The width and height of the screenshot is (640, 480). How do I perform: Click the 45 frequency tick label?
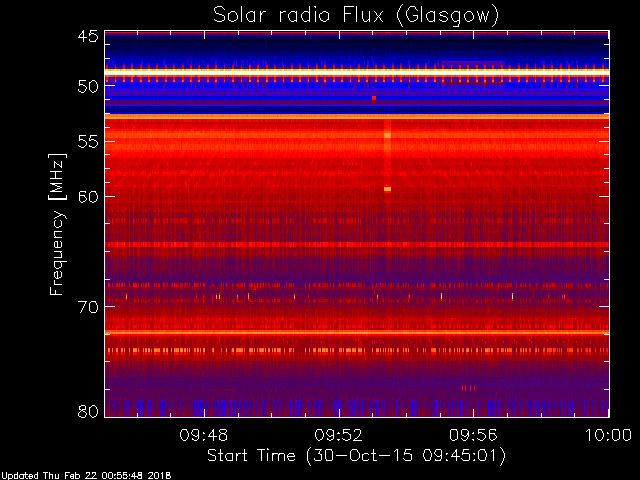[x=88, y=36]
